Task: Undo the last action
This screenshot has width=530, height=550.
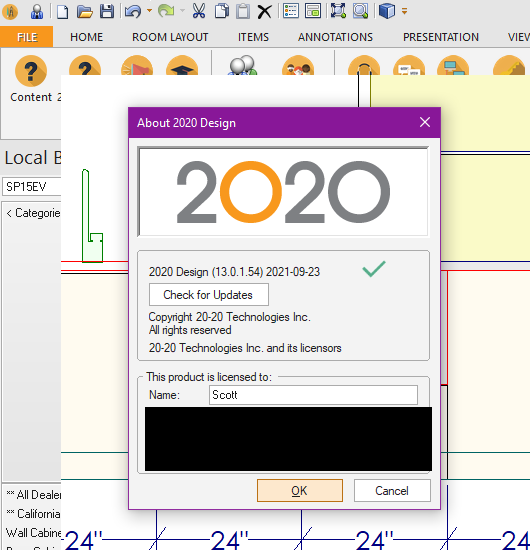Action: click(x=133, y=11)
